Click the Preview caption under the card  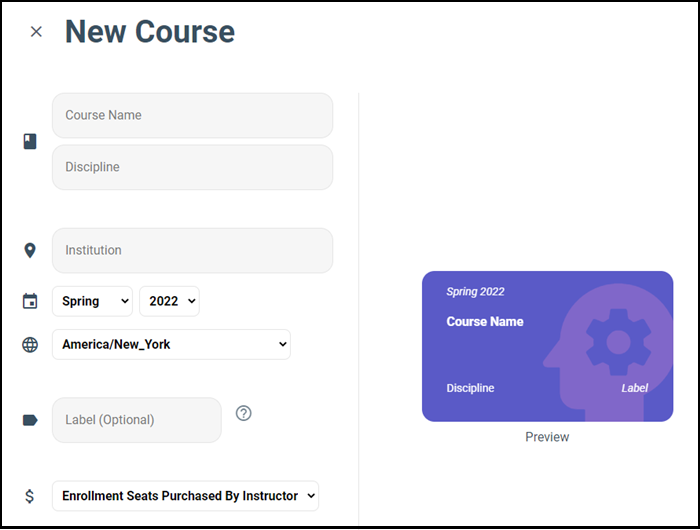(547, 437)
